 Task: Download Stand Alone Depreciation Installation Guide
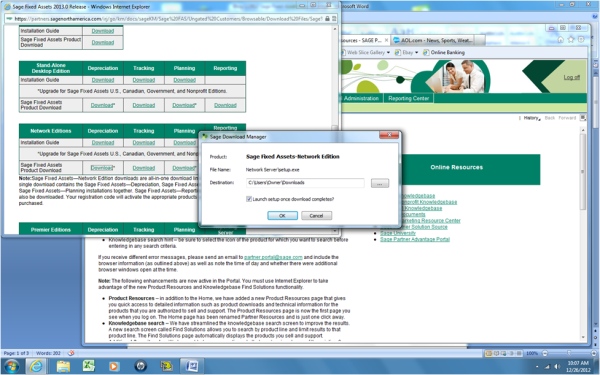(103, 80)
